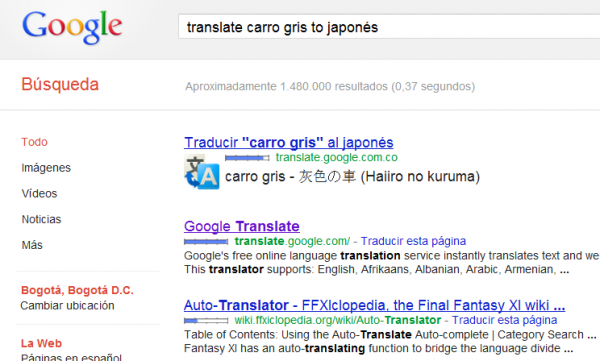This screenshot has width=600, height=361.
Task: Click the rating bar next to wiki.ffxiclopedia.org
Action: click(x=206, y=320)
